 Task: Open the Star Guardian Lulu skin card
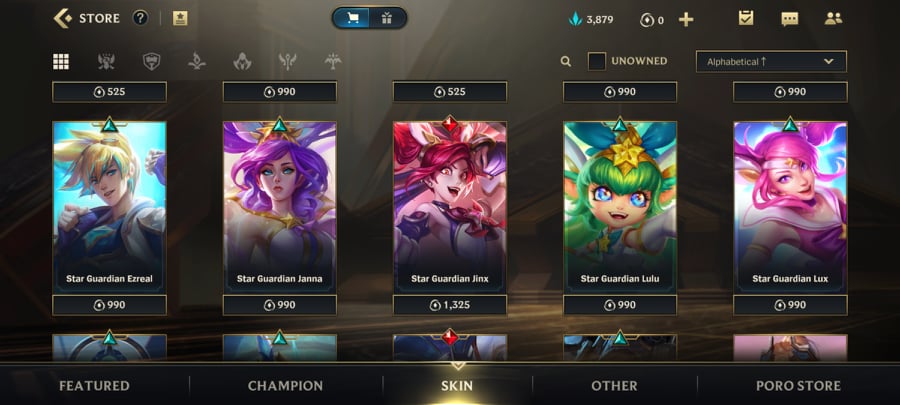point(619,207)
